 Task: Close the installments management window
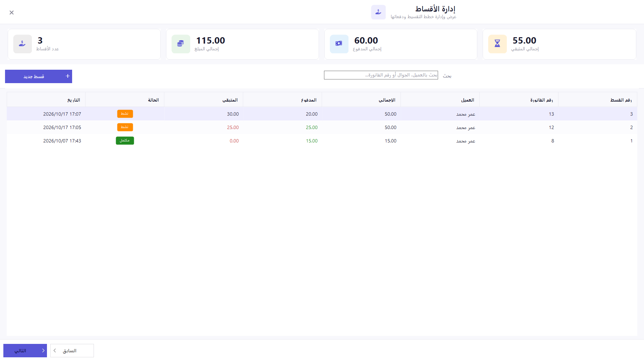(11, 12)
